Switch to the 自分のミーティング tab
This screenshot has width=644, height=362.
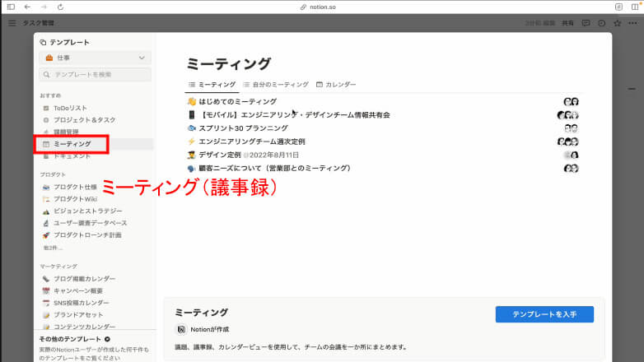[x=276, y=85]
